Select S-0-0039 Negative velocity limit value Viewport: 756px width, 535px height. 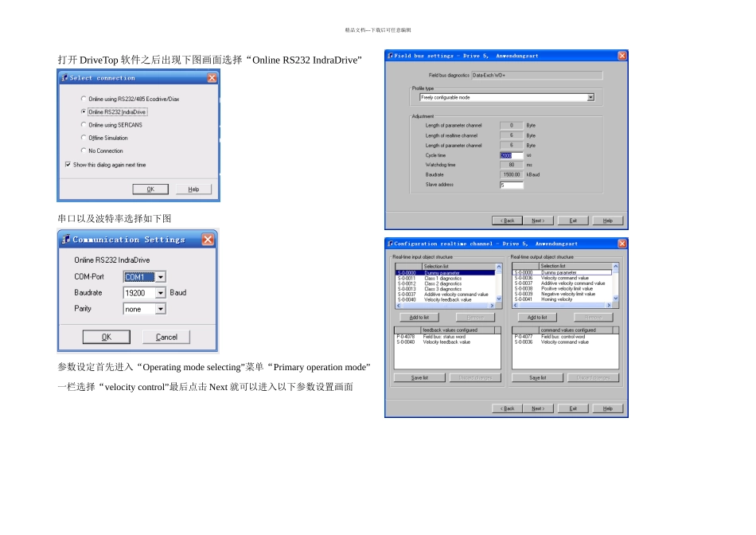(x=562, y=294)
